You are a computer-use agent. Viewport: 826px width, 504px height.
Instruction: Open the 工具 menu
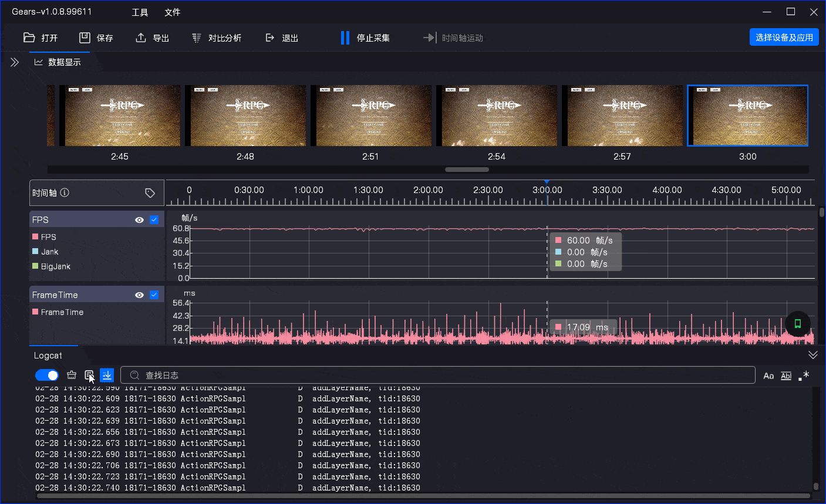140,12
